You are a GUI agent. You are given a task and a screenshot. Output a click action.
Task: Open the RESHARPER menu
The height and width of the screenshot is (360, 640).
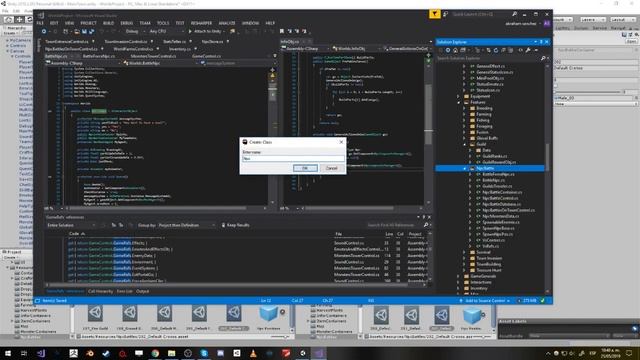[201, 23]
